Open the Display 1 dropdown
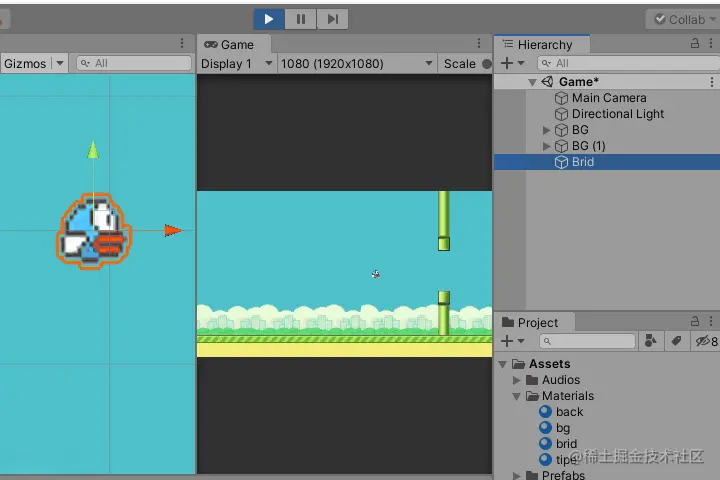 point(236,64)
